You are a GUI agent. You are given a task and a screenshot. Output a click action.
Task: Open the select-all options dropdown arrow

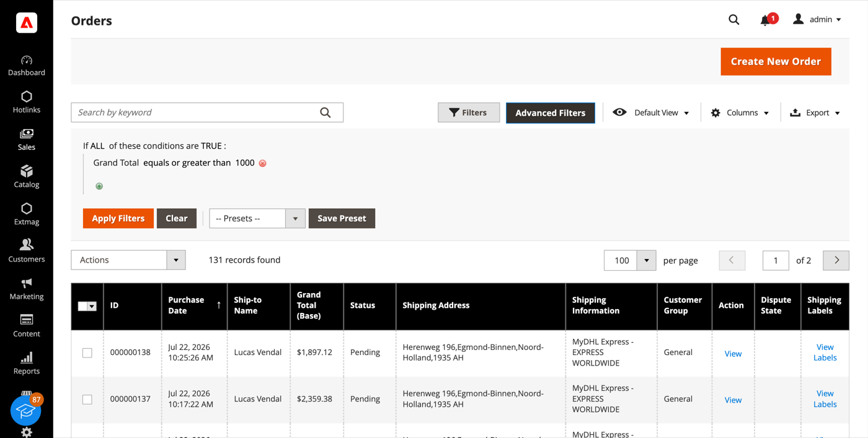tap(92, 306)
